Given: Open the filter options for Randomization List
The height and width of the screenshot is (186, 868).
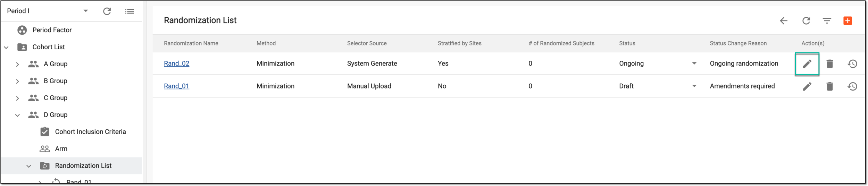Looking at the screenshot, I should (x=827, y=21).
